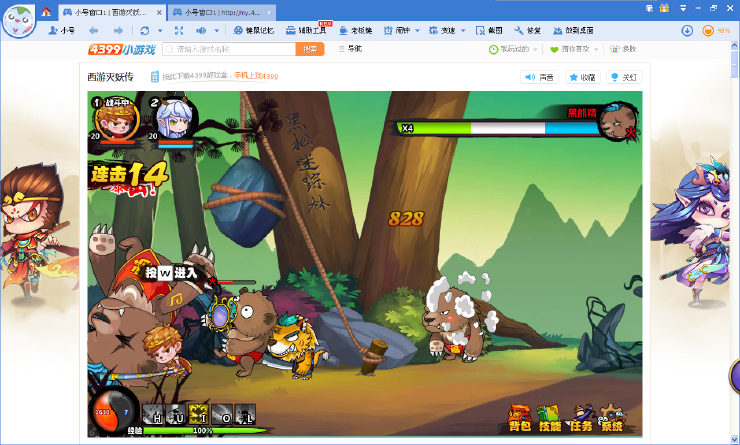Mute browser sound via toolbar speaker icon
The height and width of the screenshot is (445, 740).
pyautogui.click(x=201, y=30)
